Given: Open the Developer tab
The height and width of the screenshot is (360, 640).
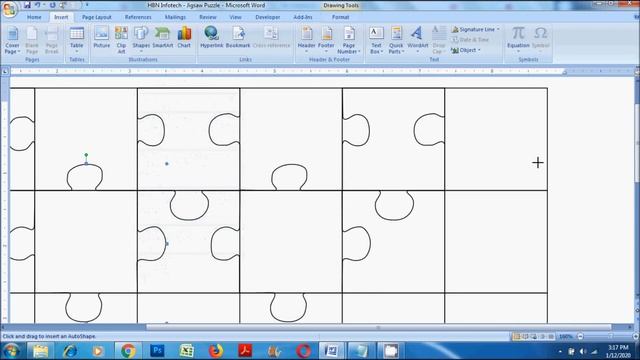Looking at the screenshot, I should click(268, 17).
